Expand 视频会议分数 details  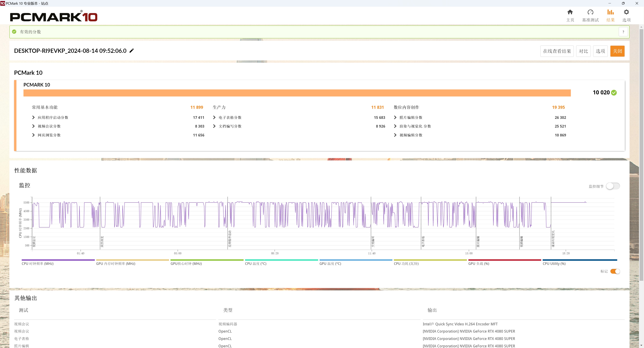(33, 126)
